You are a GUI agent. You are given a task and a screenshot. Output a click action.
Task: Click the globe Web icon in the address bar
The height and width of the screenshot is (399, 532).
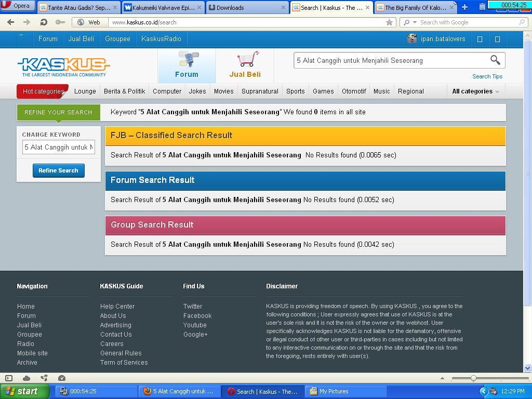click(x=81, y=22)
